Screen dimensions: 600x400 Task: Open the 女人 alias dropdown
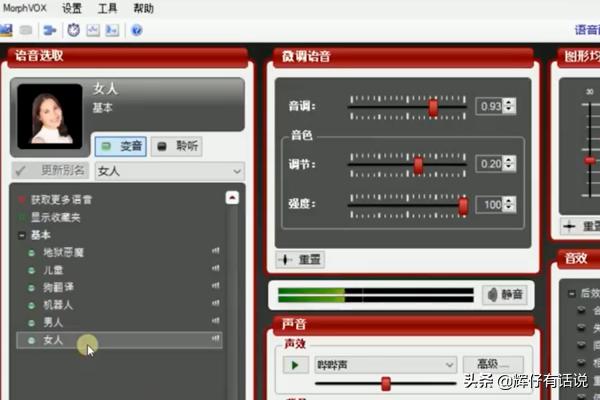(170, 171)
